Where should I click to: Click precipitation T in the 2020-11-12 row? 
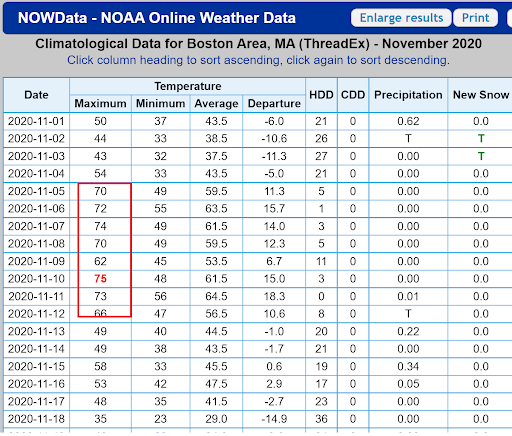(x=408, y=314)
